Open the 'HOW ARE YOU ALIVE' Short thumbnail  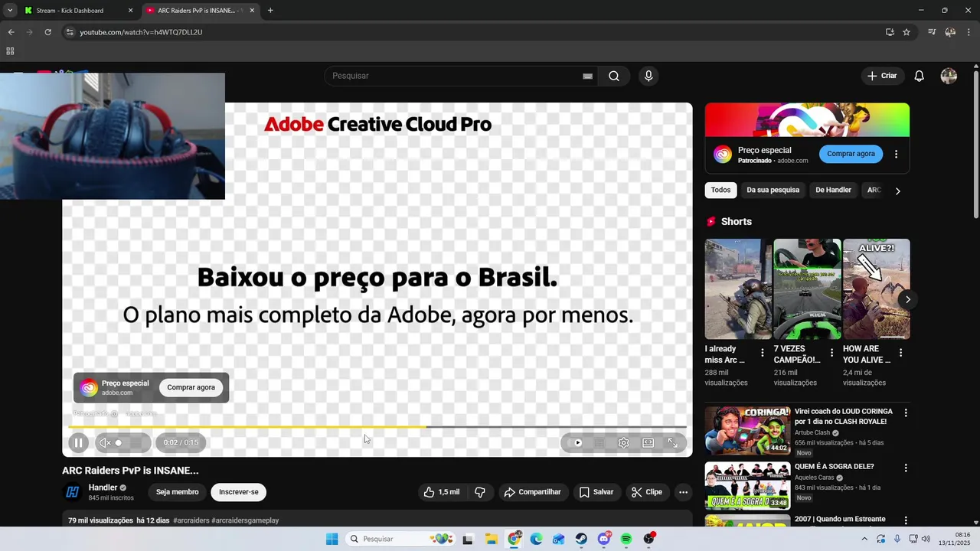[x=877, y=289]
